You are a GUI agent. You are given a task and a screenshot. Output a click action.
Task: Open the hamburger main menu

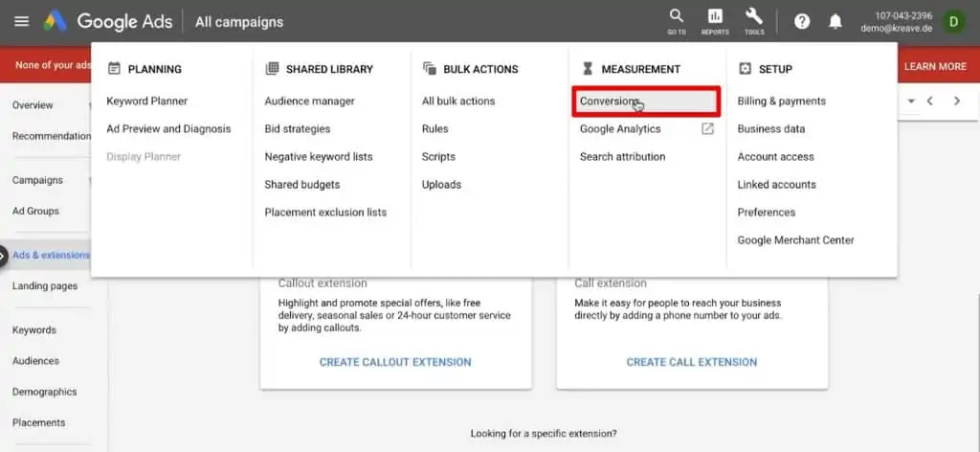point(22,21)
